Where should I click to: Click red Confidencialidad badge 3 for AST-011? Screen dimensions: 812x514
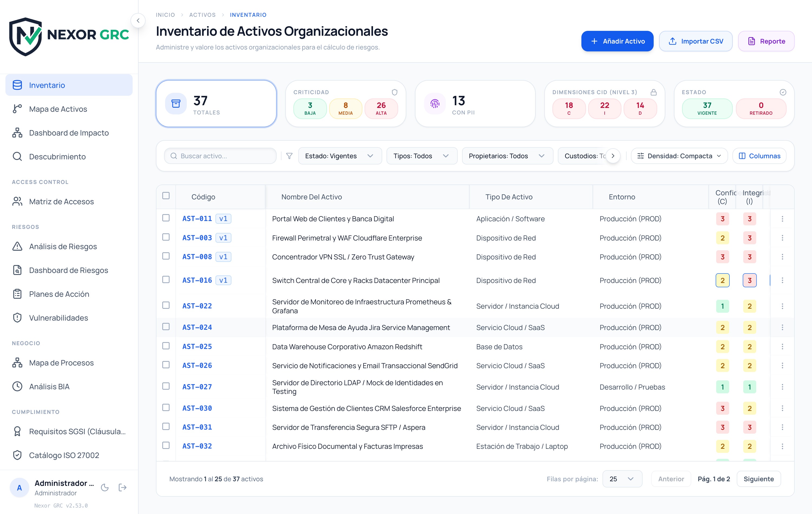[722, 219]
